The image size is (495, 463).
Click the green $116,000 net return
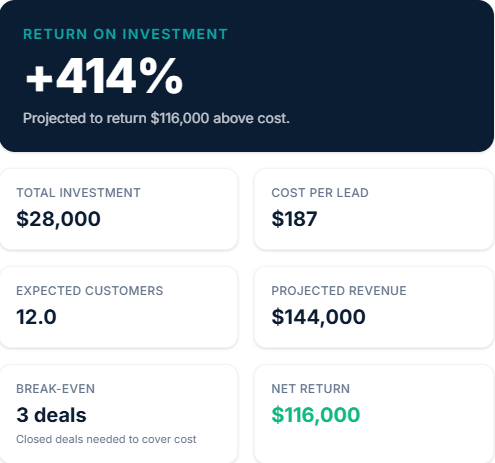click(316, 415)
